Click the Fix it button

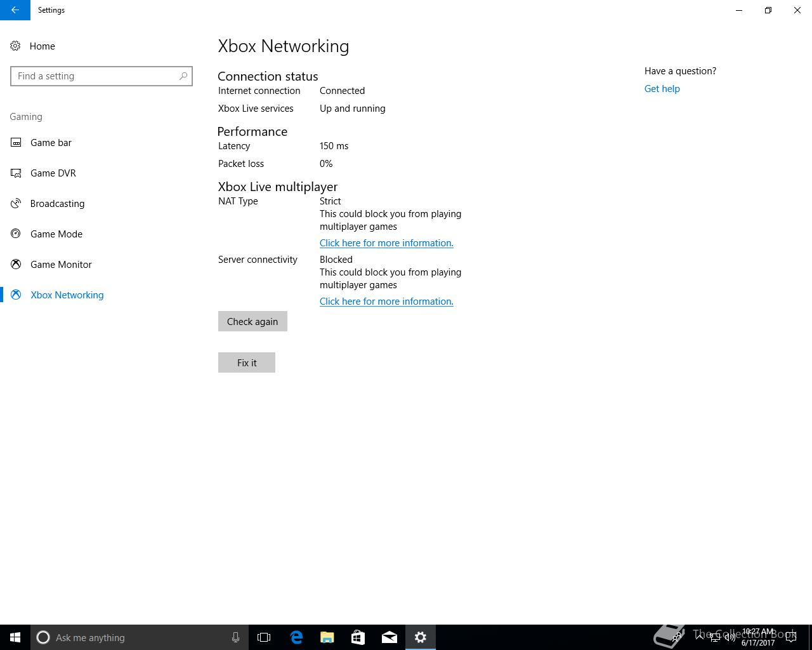point(247,362)
